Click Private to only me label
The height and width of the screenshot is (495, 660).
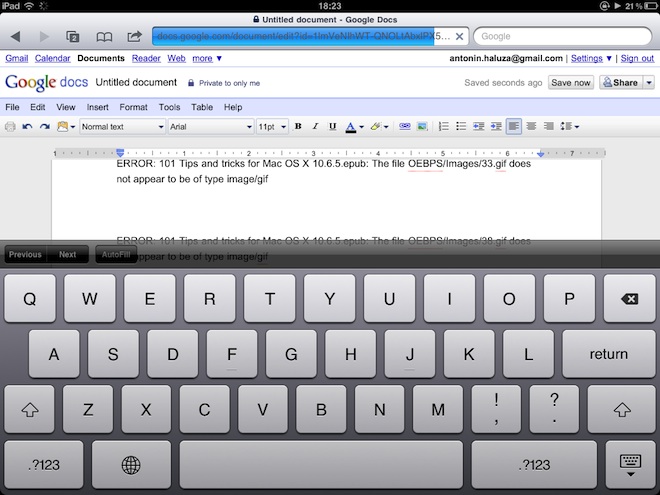pyautogui.click(x=229, y=83)
